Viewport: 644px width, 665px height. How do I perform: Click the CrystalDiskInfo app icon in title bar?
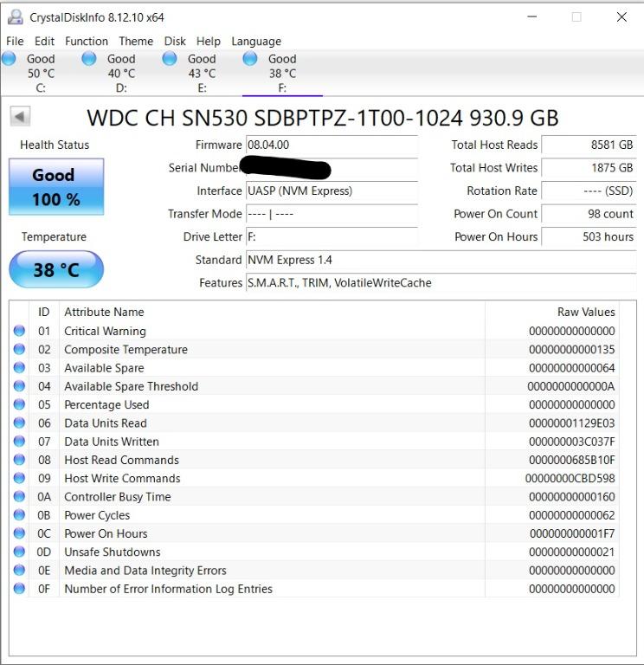(16, 17)
